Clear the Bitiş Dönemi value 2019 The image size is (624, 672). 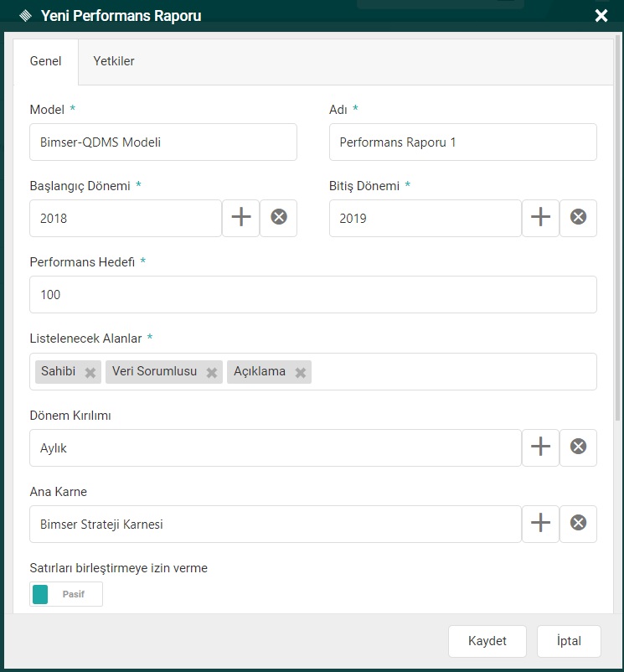578,218
